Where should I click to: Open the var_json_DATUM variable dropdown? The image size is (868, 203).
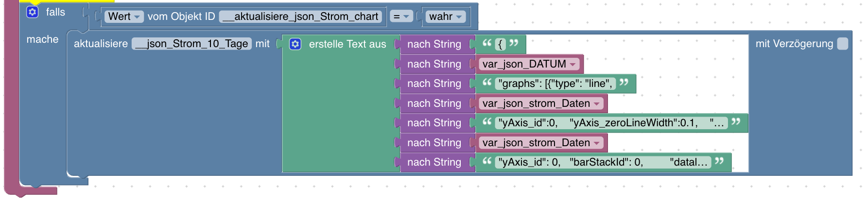point(529,64)
